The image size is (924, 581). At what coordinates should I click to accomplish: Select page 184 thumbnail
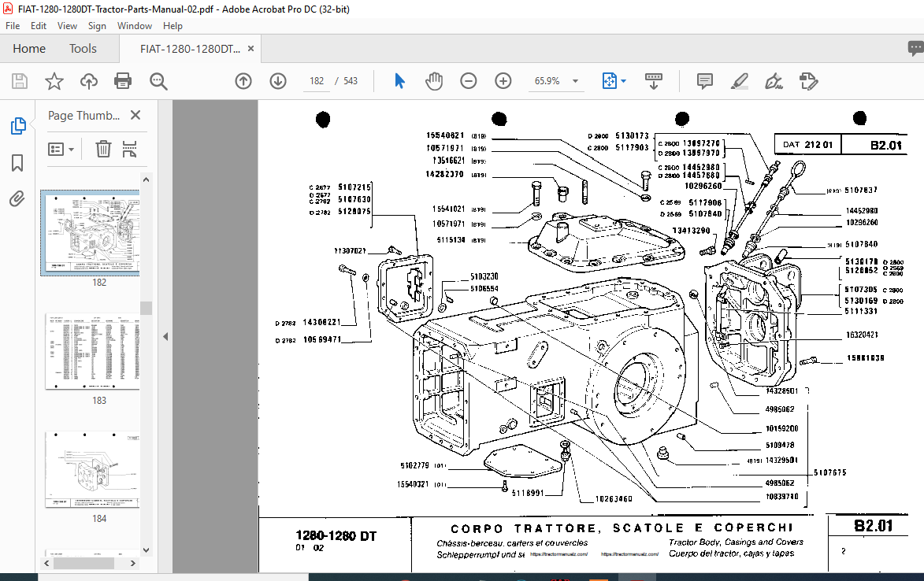pyautogui.click(x=92, y=470)
